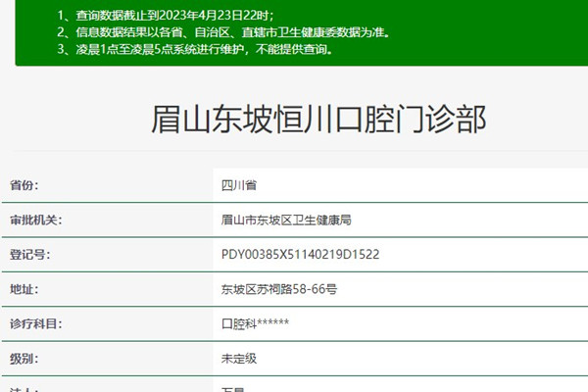588x392 pixels.
Task: Click the 地址 label
Action: click(24, 289)
